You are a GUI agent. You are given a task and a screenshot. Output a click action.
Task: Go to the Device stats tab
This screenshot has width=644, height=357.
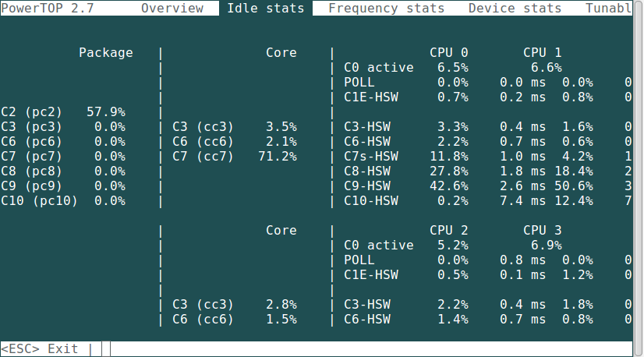tap(515, 9)
